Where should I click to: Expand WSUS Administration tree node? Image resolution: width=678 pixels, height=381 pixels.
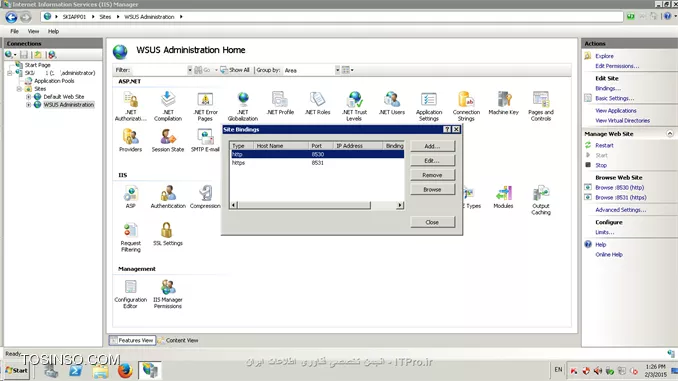tap(29, 105)
